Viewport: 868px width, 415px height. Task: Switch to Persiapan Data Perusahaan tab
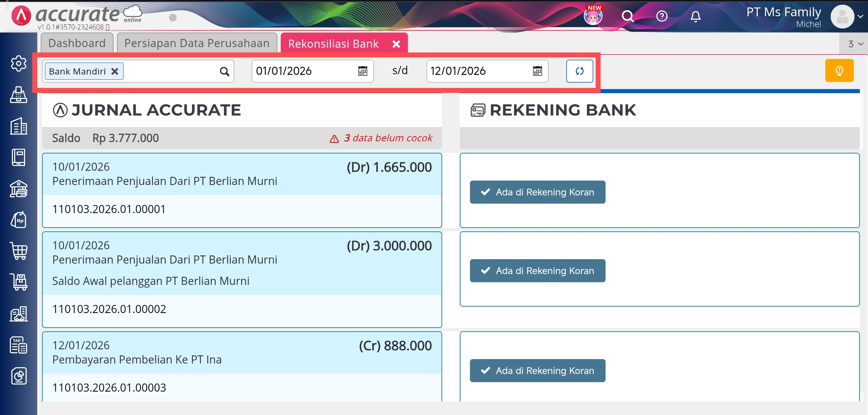[197, 43]
